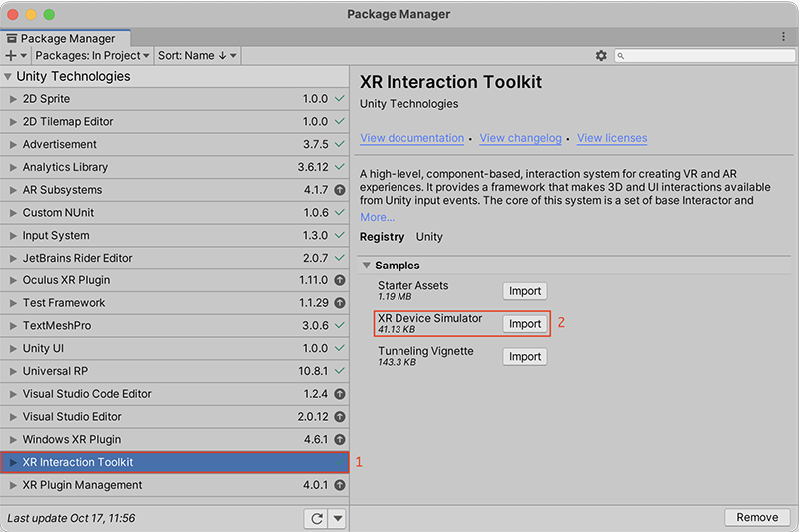799x532 pixels.
Task: Click the refresh package list icon
Action: tap(316, 518)
